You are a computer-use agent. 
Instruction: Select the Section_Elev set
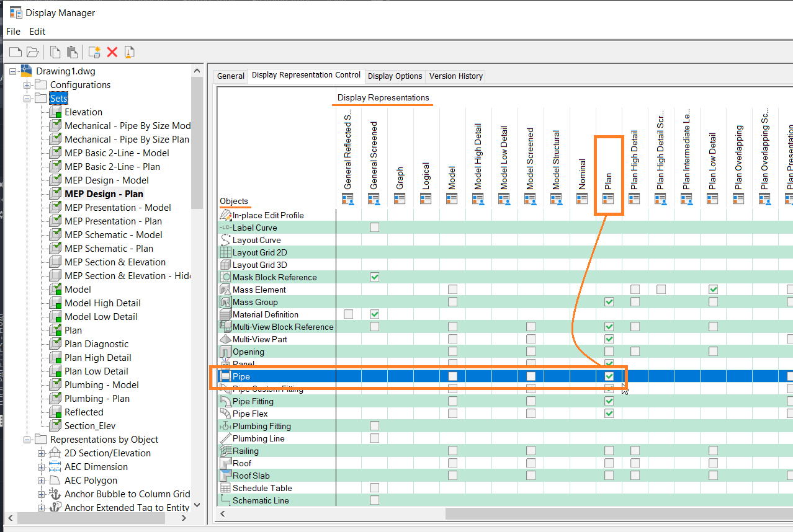90,426
